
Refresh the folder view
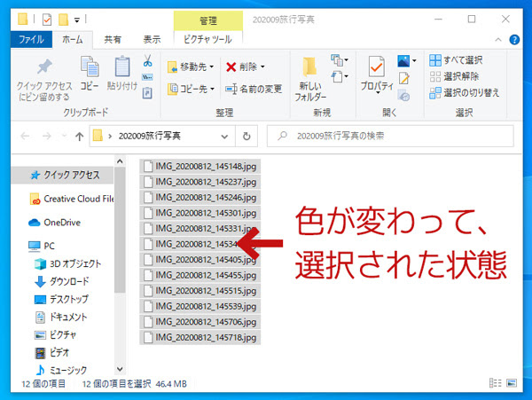point(246,136)
